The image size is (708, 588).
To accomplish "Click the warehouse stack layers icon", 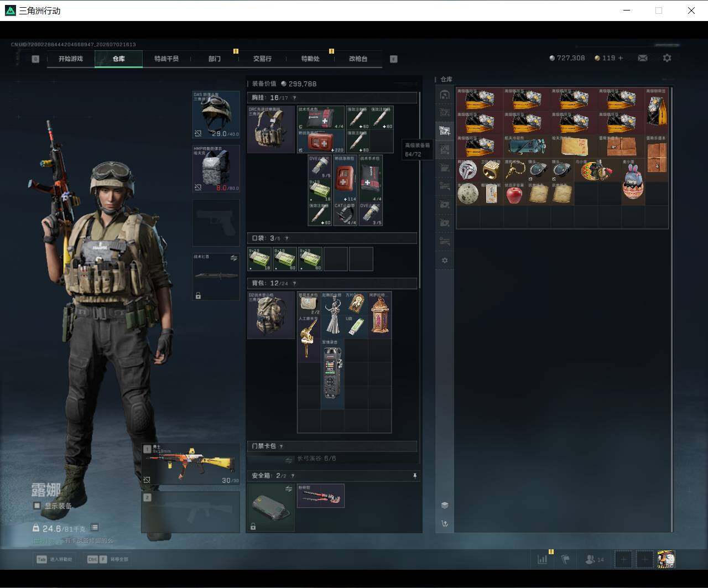I will coord(445,505).
